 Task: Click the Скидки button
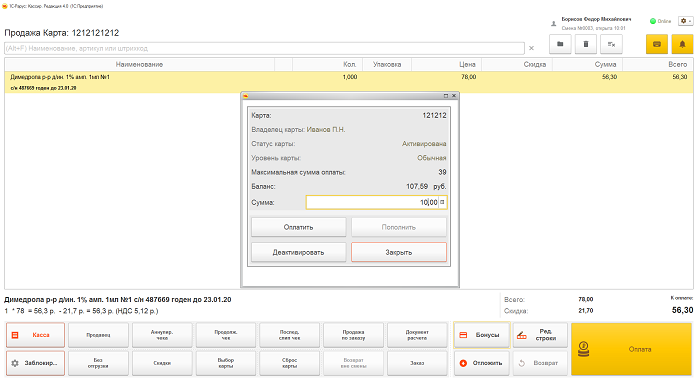click(x=162, y=363)
